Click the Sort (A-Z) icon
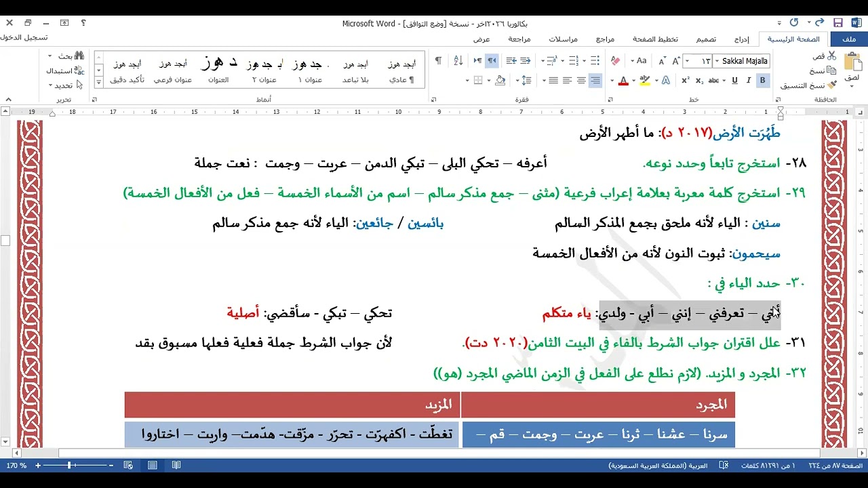868x488 pixels. tap(458, 61)
